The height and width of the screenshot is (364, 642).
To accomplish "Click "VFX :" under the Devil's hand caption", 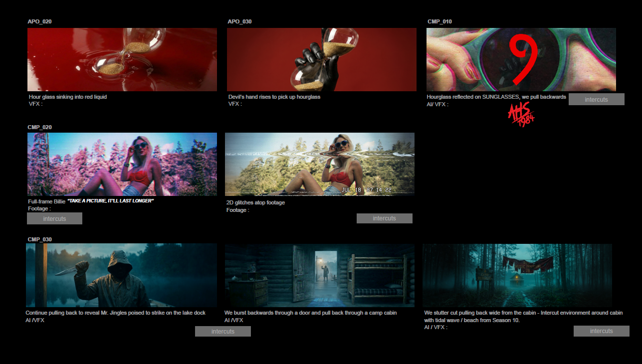I will [235, 104].
